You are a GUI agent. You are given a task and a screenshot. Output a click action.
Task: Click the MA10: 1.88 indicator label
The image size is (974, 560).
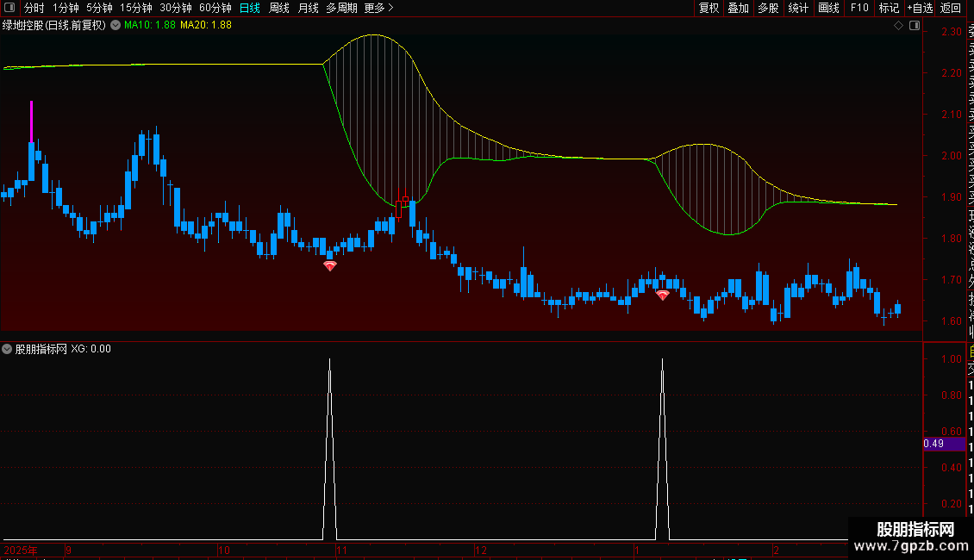click(x=150, y=26)
